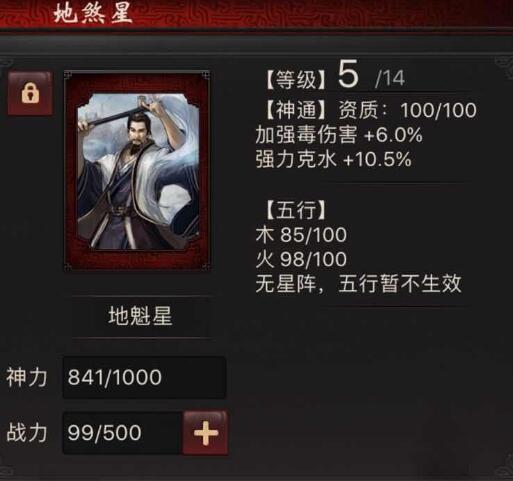Click the 地煞星 title header
This screenshot has height=481, width=513.
[x=93, y=14]
